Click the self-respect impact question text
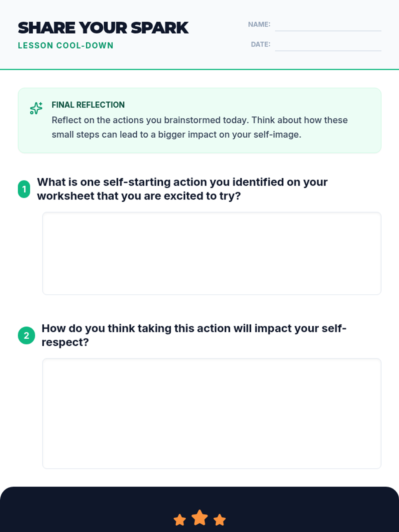The image size is (399, 532). [x=194, y=335]
